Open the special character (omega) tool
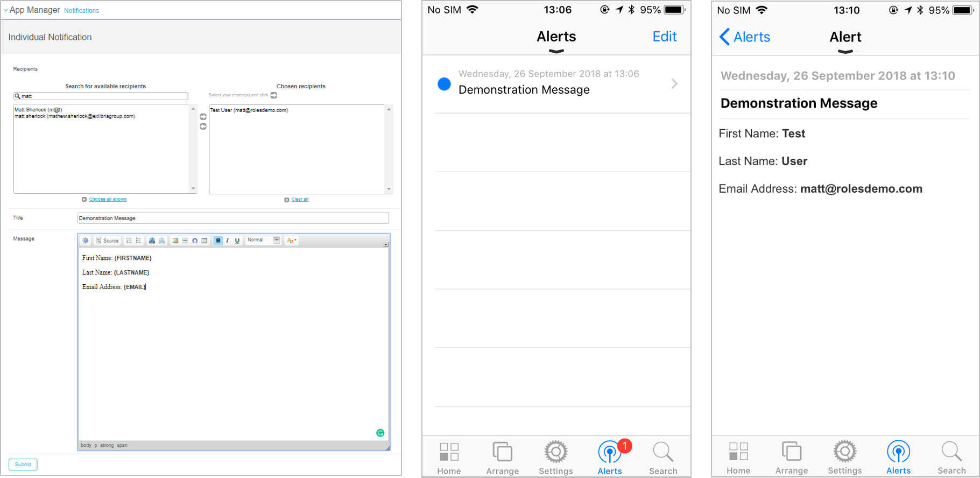 (195, 241)
